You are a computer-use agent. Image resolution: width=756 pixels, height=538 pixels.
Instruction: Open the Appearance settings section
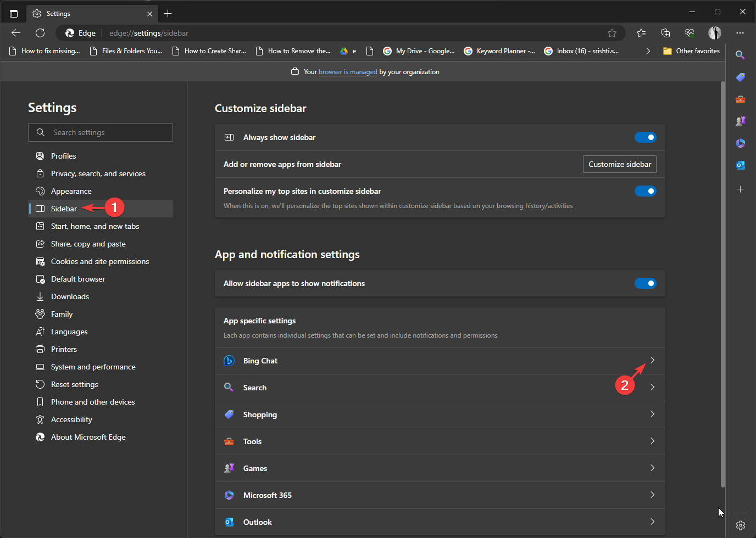[x=70, y=190]
